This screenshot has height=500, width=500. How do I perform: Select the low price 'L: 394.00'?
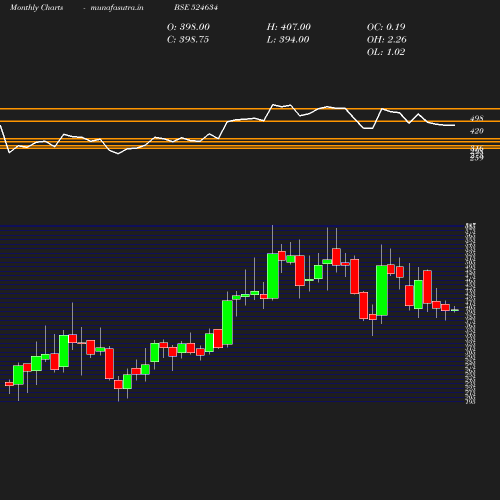288,40
